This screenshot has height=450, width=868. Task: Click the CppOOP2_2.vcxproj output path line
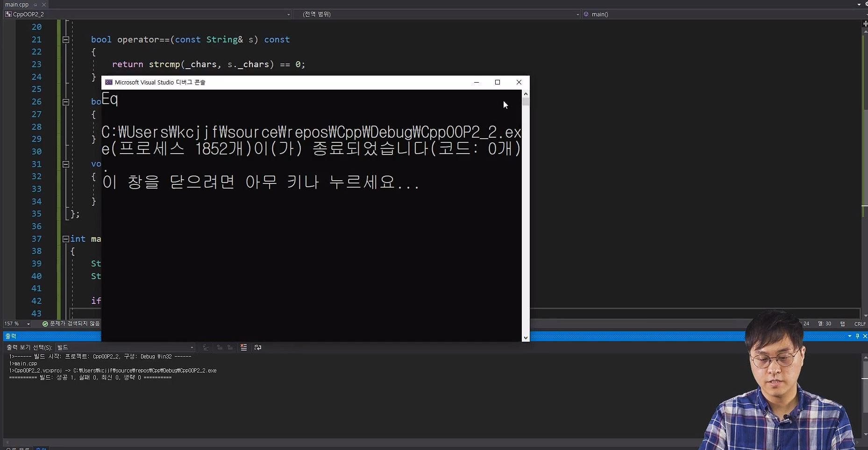113,371
